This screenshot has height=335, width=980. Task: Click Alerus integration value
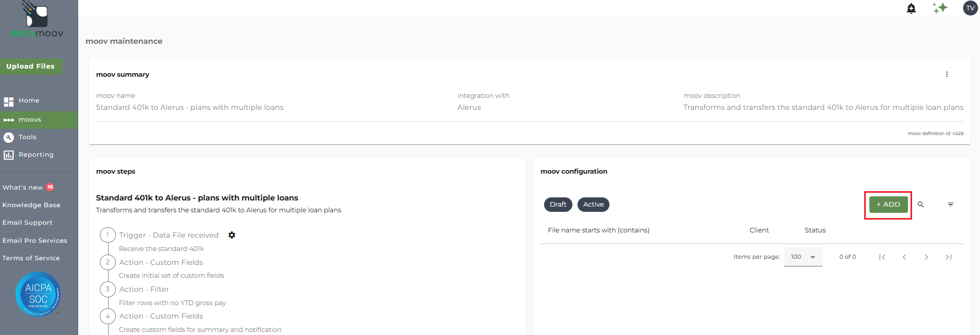tap(469, 107)
